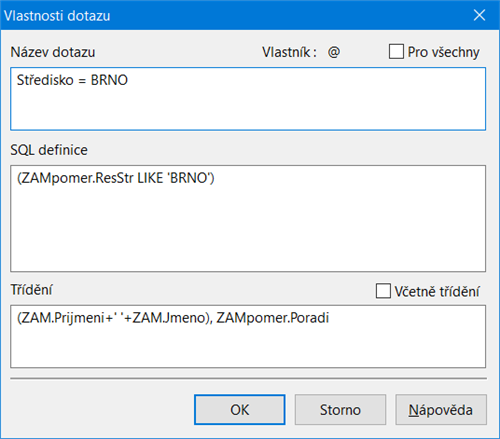This screenshot has height=439, width=500.
Task: Toggle the Včetně třídění checkbox
Action: (383, 291)
